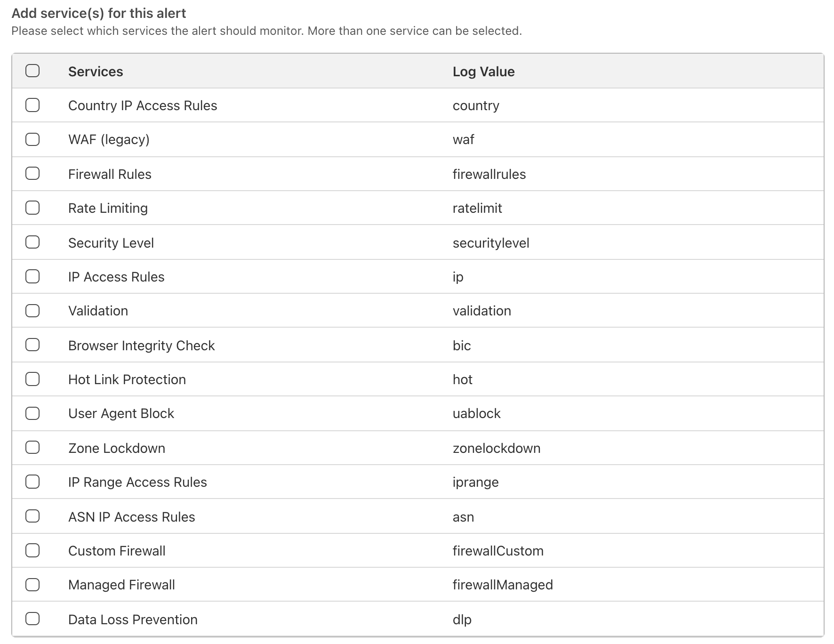Click the Services column header
834x644 pixels.
click(96, 72)
